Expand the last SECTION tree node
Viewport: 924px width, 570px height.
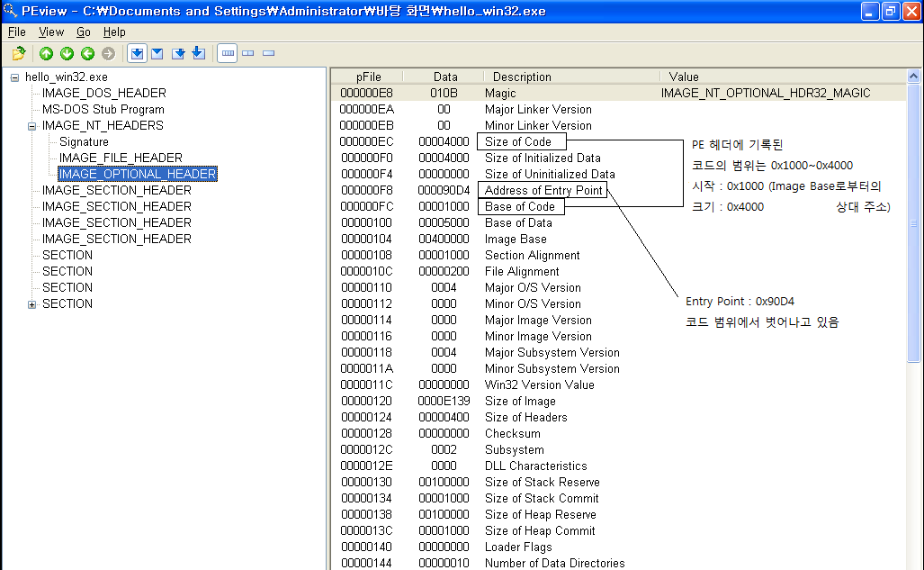(x=31, y=304)
